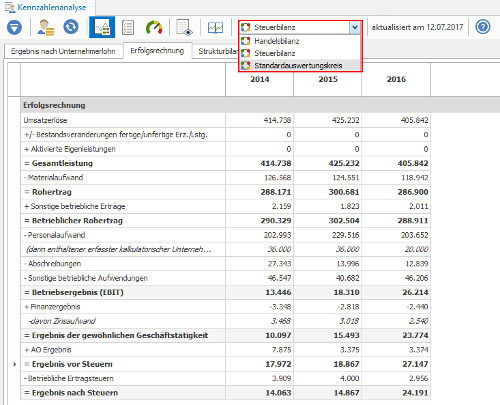Click the line chart monitor icon
Screen dimensions: 500x405
[x=215, y=27]
